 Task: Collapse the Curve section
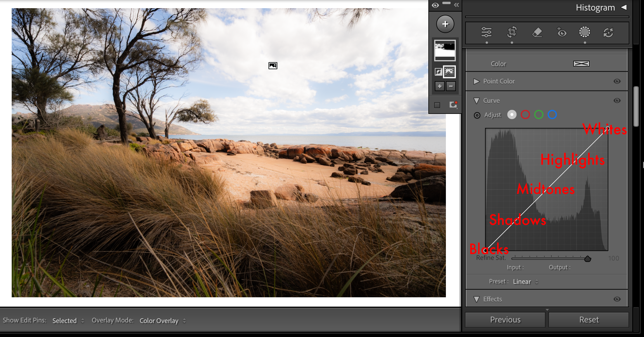[477, 100]
